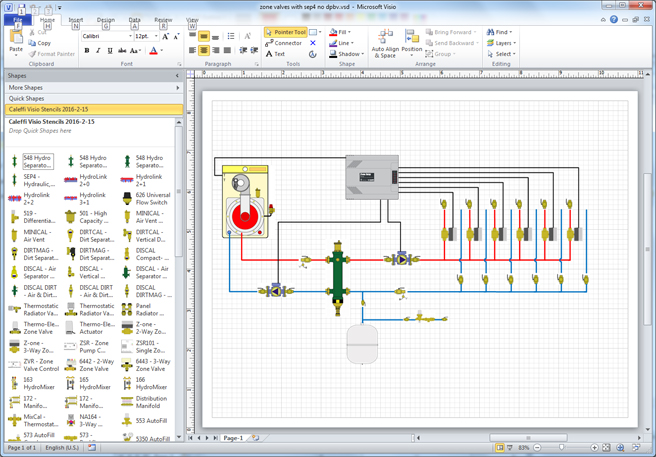Viewport: 656px width, 457px height.
Task: Open the font name dropdown showing Calibri
Action: 130,36
